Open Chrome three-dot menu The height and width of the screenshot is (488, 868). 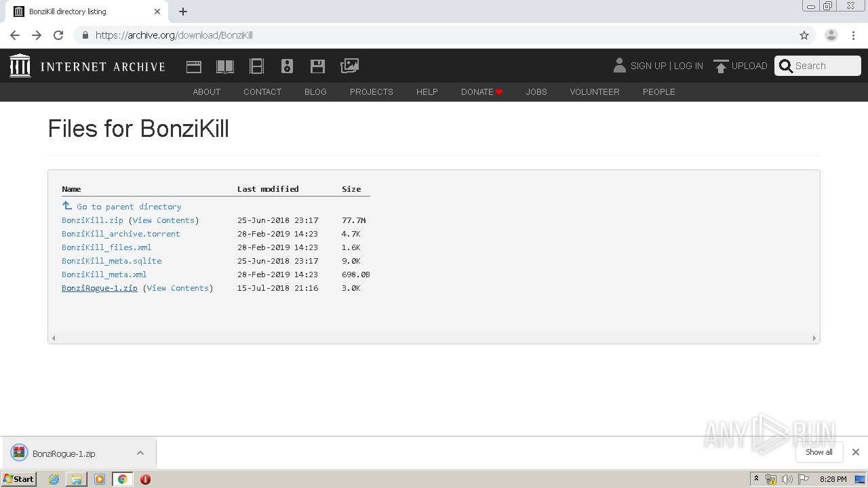point(854,35)
